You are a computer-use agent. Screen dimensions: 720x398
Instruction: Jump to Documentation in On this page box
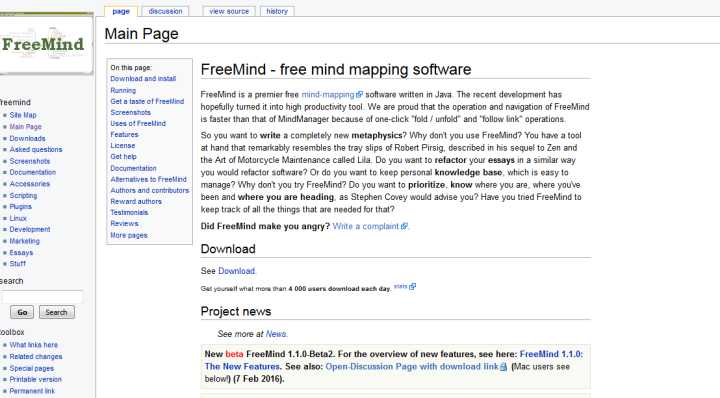[133, 168]
